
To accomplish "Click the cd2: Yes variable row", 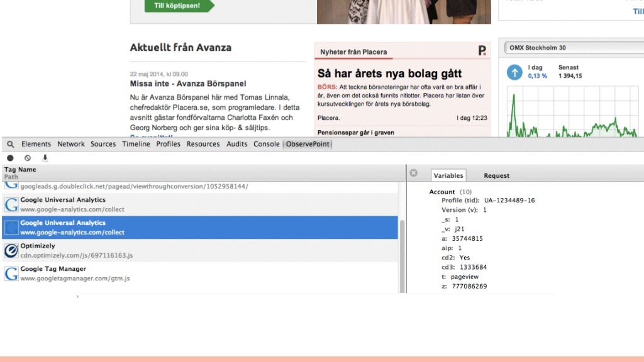I will point(455,258).
